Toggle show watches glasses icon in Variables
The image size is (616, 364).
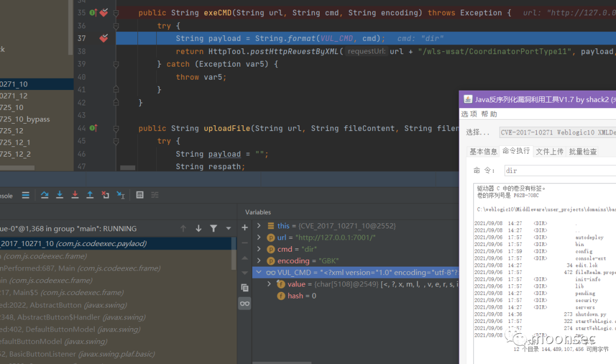[244, 303]
